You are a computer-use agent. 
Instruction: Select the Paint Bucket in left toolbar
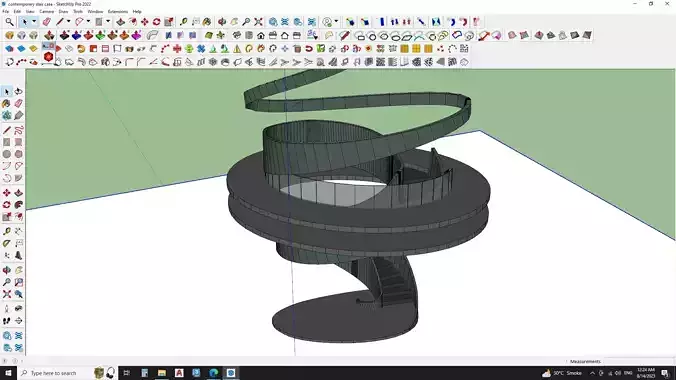(x=6, y=104)
